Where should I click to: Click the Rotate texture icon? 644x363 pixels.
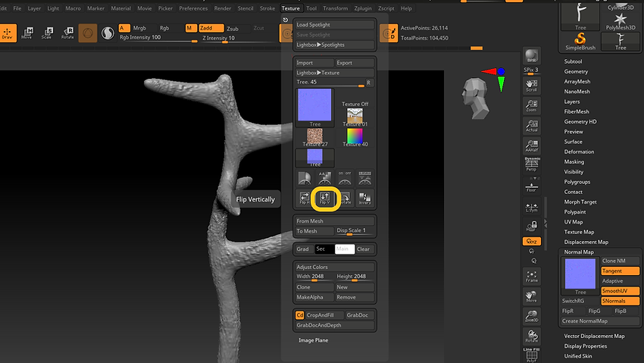(x=345, y=199)
